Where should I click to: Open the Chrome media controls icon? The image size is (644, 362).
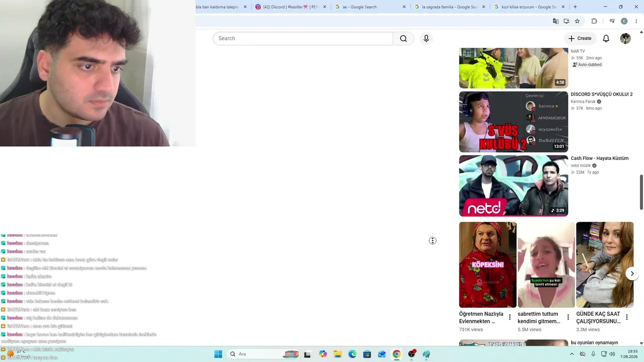coord(612,21)
